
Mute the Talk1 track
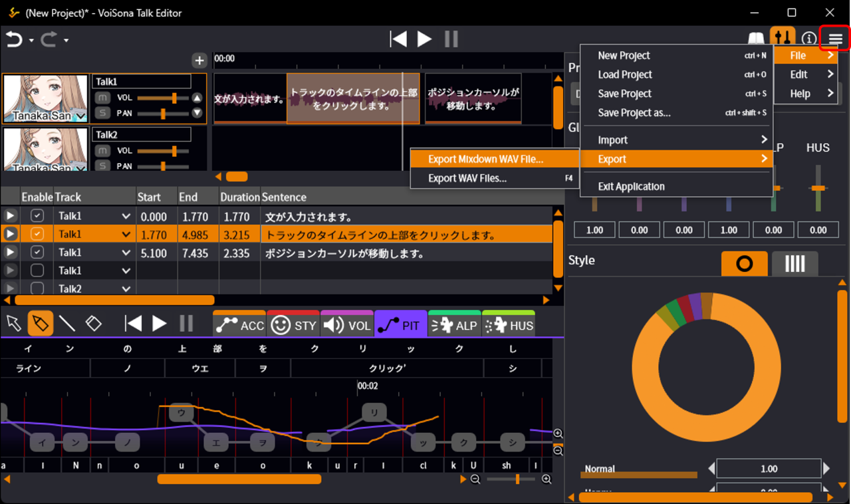(102, 98)
